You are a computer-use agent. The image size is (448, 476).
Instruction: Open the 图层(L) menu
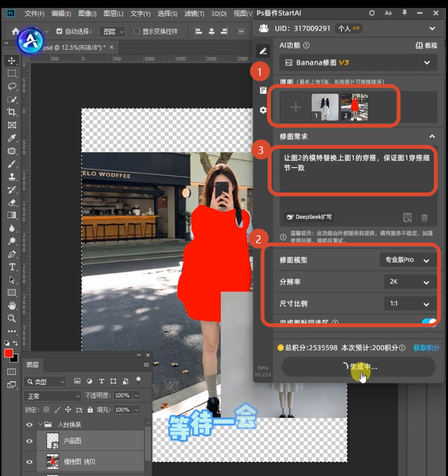114,13
